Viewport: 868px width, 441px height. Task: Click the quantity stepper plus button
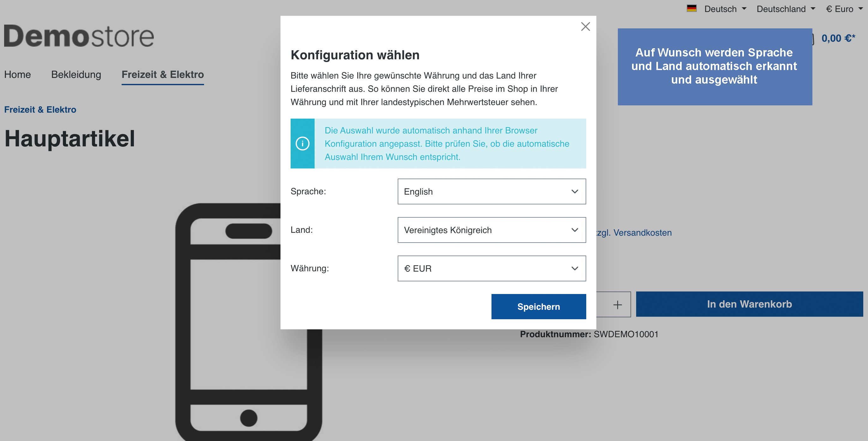point(618,304)
